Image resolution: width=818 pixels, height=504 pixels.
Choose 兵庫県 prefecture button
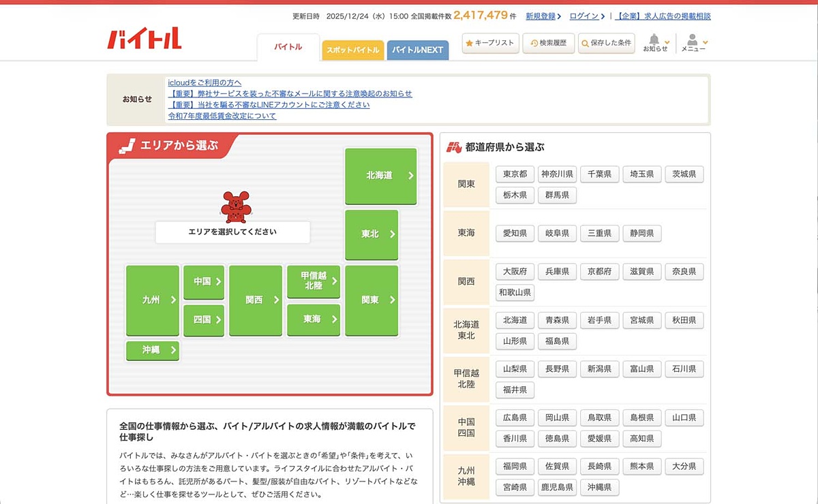click(557, 272)
